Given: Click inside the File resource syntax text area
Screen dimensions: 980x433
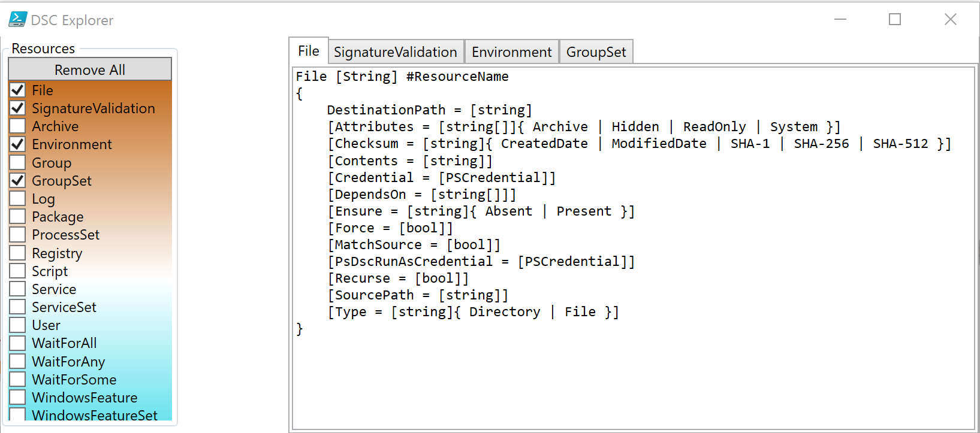Looking at the screenshot, I should [633, 247].
